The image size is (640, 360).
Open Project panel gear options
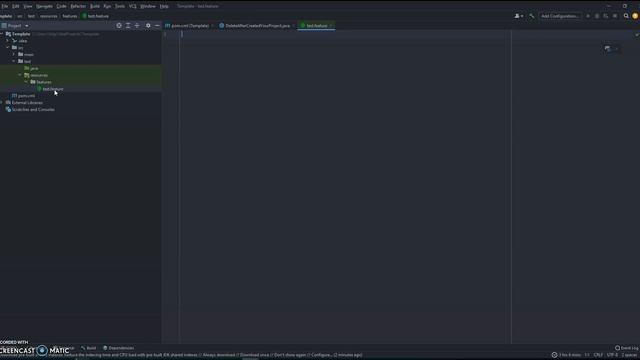pyautogui.click(x=148, y=26)
